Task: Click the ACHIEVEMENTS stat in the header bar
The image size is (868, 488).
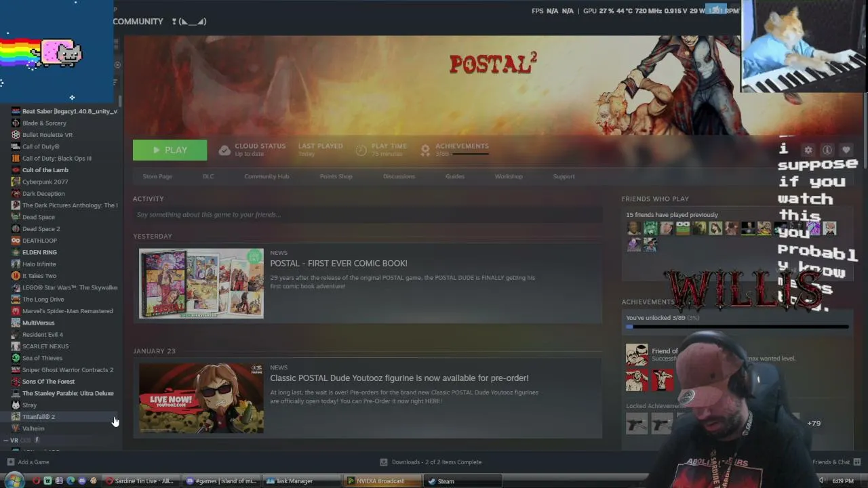Action: 454,150
